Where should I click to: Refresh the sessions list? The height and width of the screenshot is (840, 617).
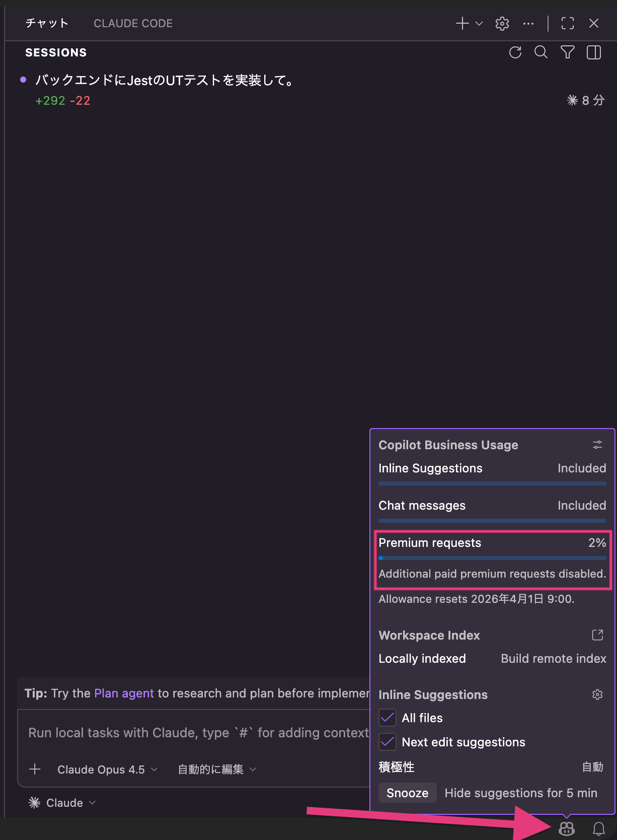click(x=515, y=52)
